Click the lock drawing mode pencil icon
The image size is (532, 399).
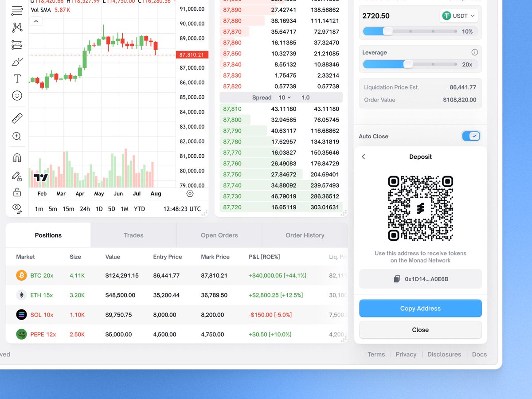coord(17,176)
